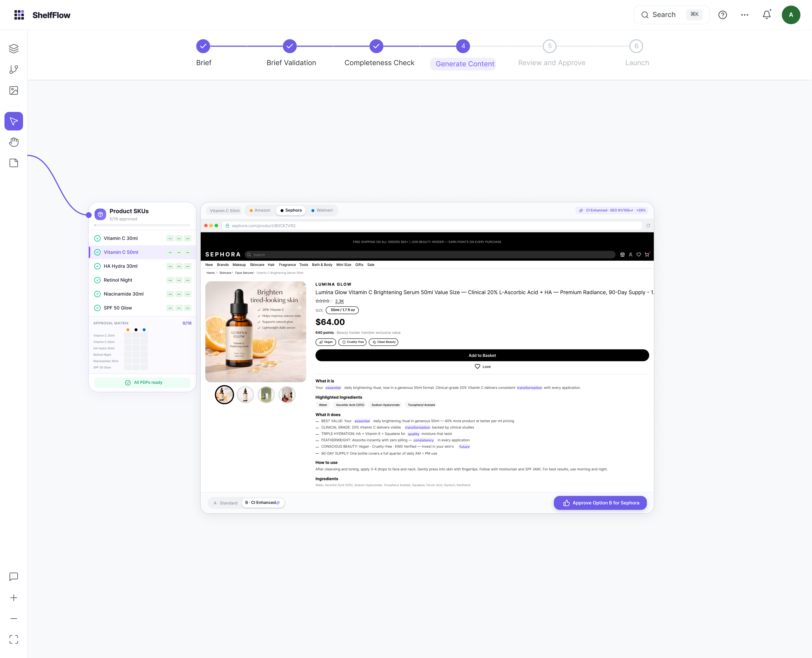
Task: Click the fullscreen fit icon
Action: (x=14, y=639)
